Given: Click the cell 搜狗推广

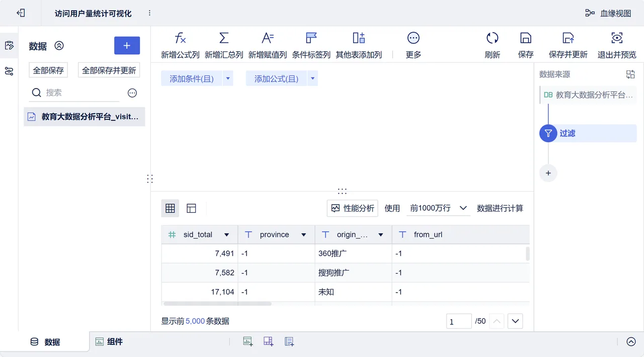Looking at the screenshot, I should point(353,273).
